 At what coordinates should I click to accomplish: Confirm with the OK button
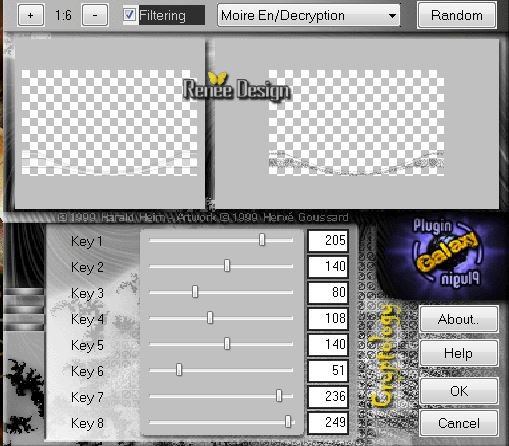click(459, 391)
